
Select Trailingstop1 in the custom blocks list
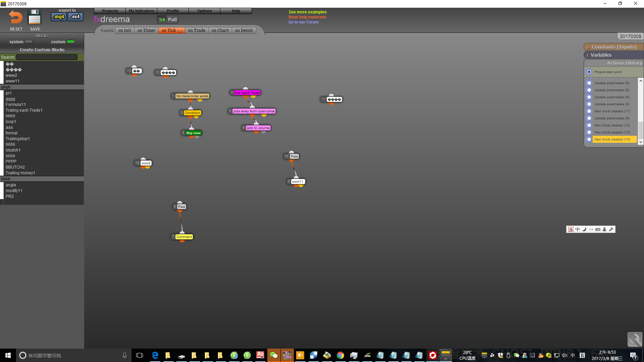[x=18, y=139]
